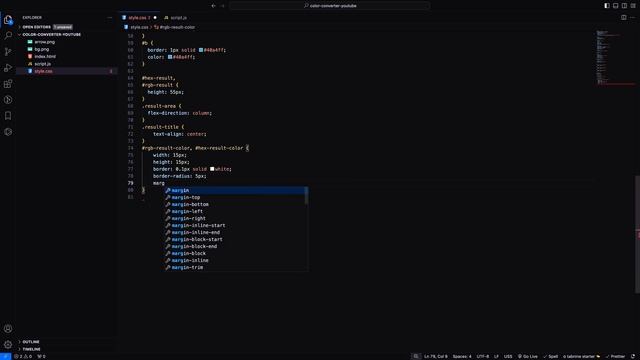Open arrow.png in the file explorer
This screenshot has height=360, width=640.
pos(44,42)
